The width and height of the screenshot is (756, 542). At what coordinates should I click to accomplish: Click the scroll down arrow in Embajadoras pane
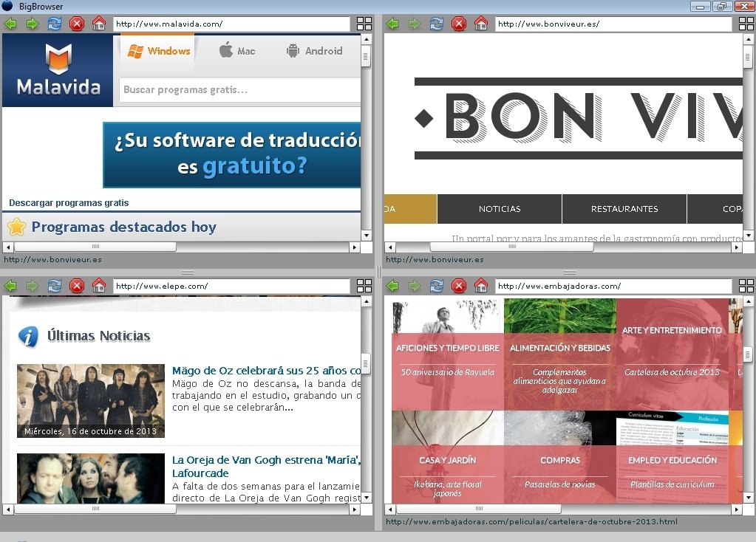[x=749, y=498]
